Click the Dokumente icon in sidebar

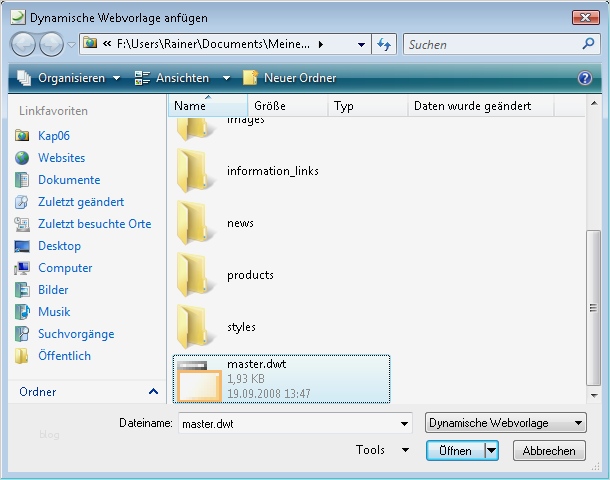tap(22, 180)
